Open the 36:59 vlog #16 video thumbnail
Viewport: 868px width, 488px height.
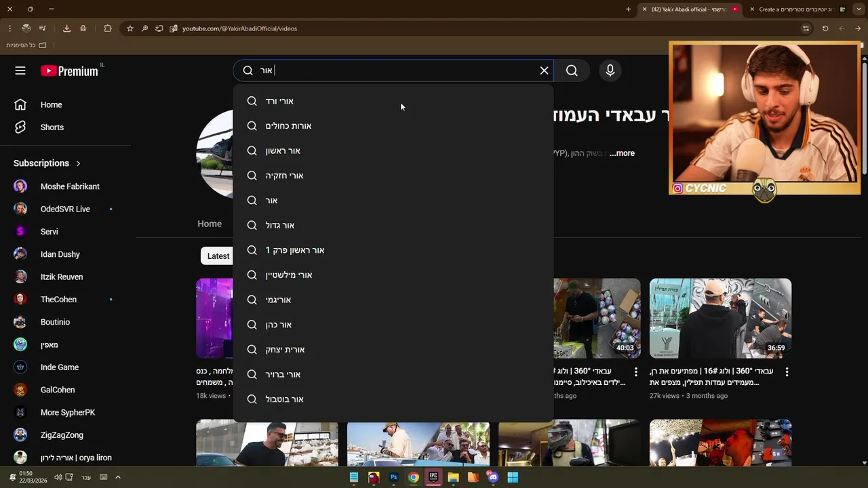coord(720,318)
